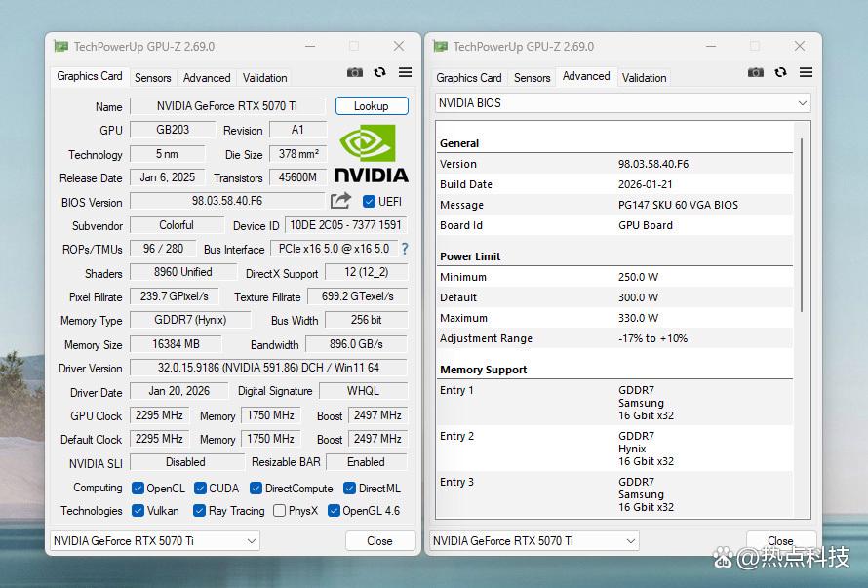
Task: Click the Bus Interface question mark help
Action: (405, 249)
